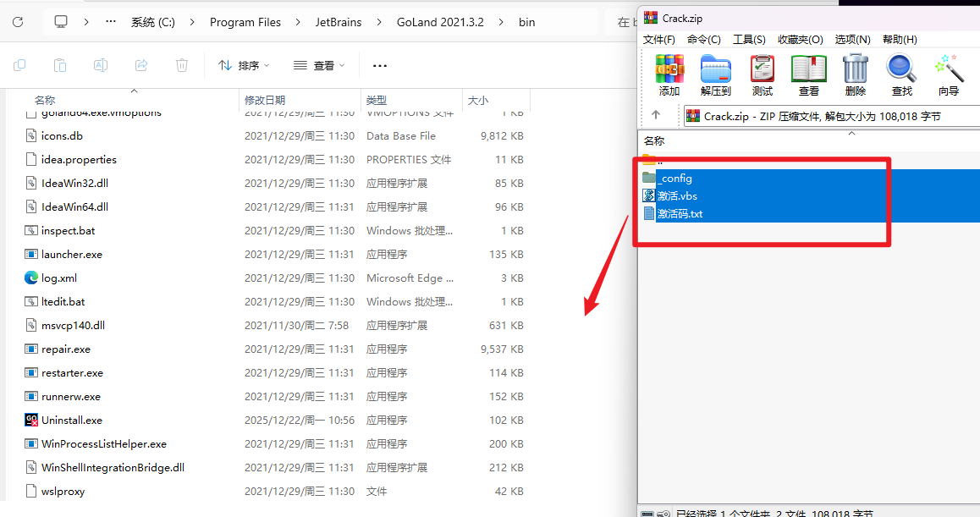The width and height of the screenshot is (980, 517).
Task: Expand chevron after GoLand 2021.3.2 in address bar
Action: [501, 22]
